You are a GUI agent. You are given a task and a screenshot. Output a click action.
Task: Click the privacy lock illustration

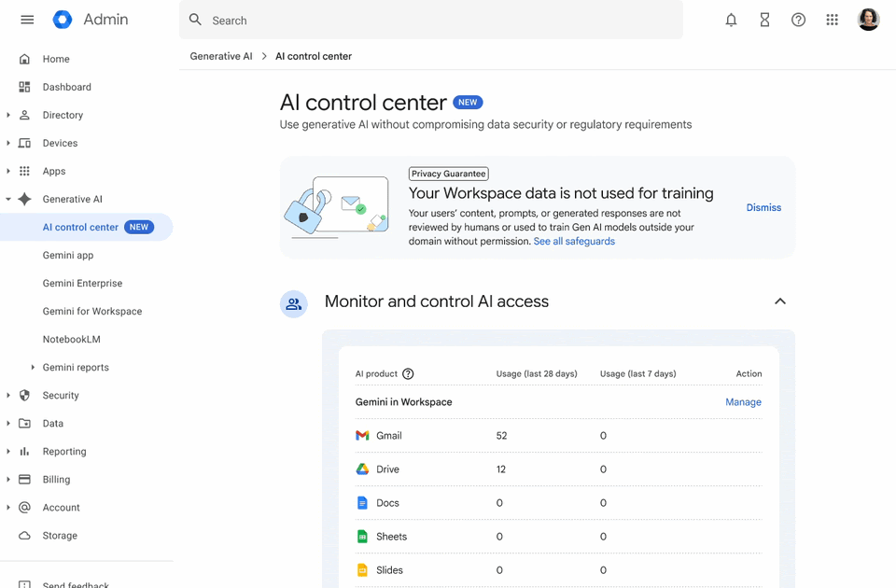pos(336,207)
